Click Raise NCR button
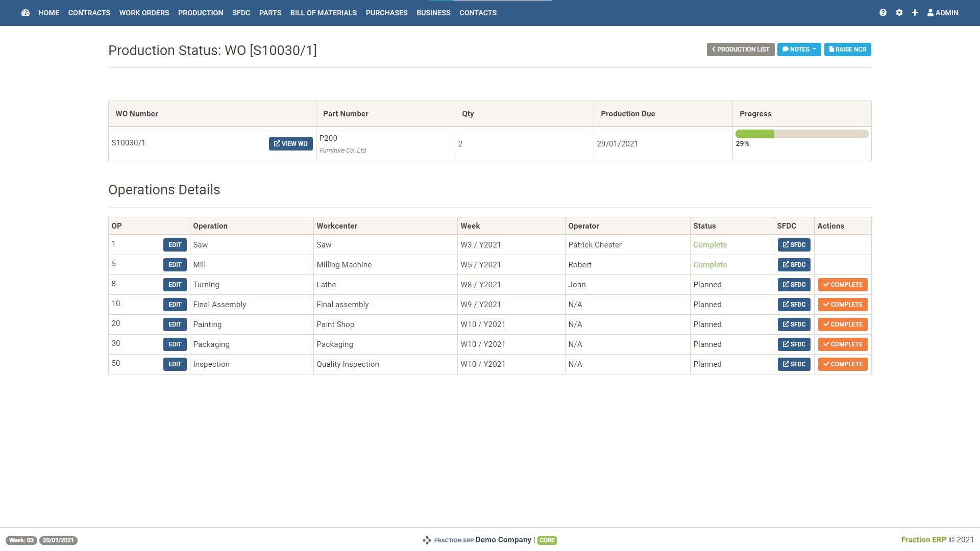980x551 pixels. click(847, 49)
